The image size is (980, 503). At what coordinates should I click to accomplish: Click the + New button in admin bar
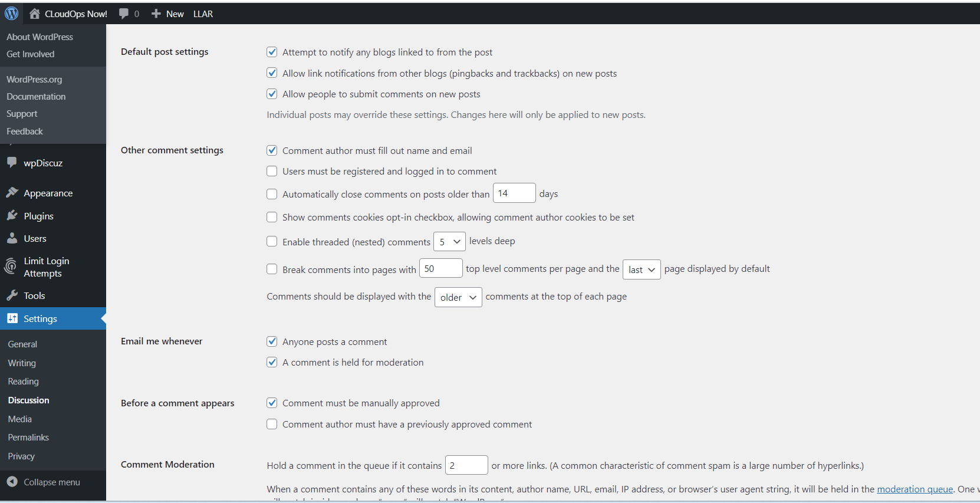coord(167,13)
